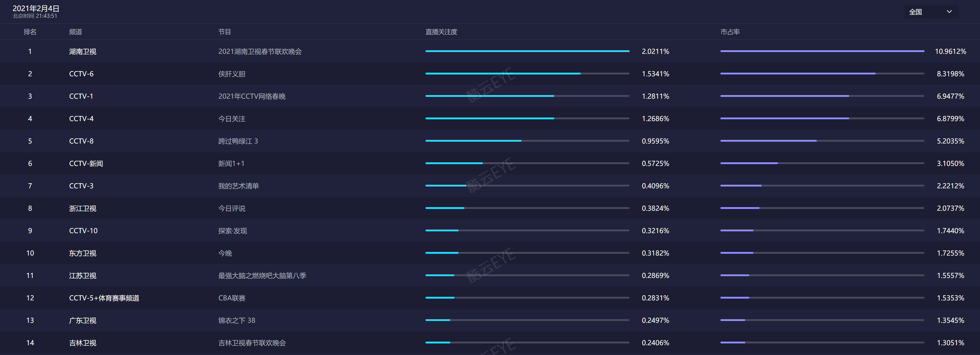Click program 跨过鸭绿江 3
Image resolution: width=980 pixels, height=355 pixels.
pos(238,141)
